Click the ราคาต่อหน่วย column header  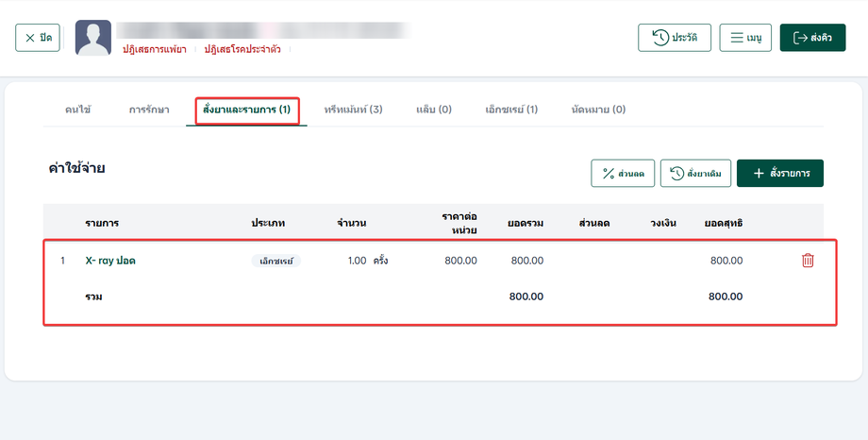459,224
